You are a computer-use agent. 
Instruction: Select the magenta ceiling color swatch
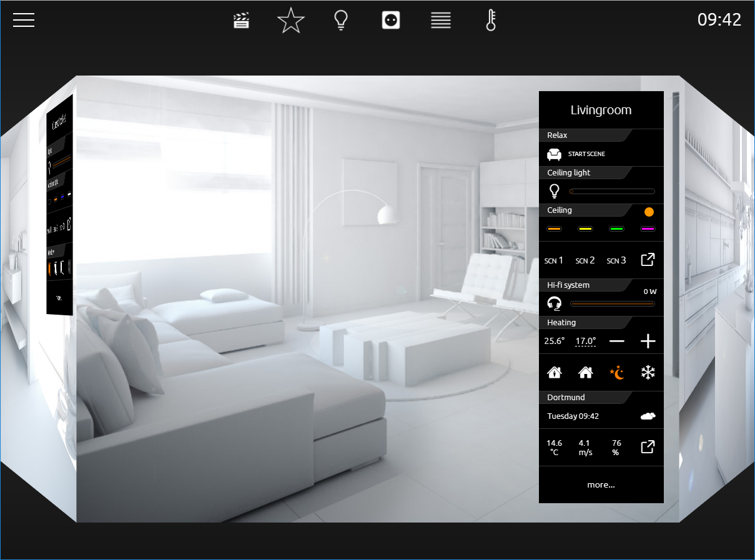pos(648,229)
